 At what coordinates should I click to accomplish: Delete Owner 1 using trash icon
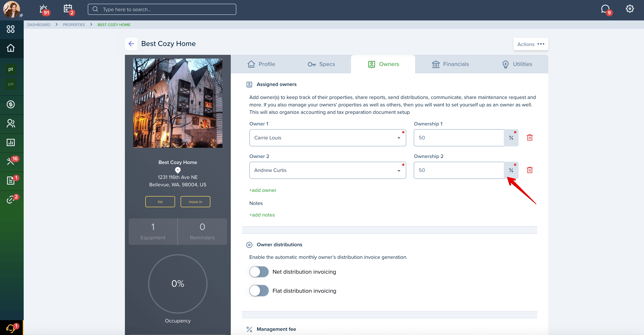coord(530,138)
